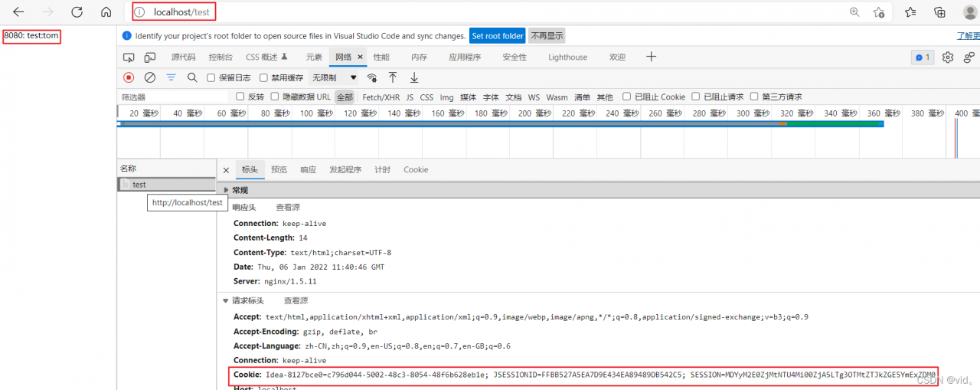Add page to favorites star icon
This screenshot has width=980, height=390.
click(x=879, y=12)
